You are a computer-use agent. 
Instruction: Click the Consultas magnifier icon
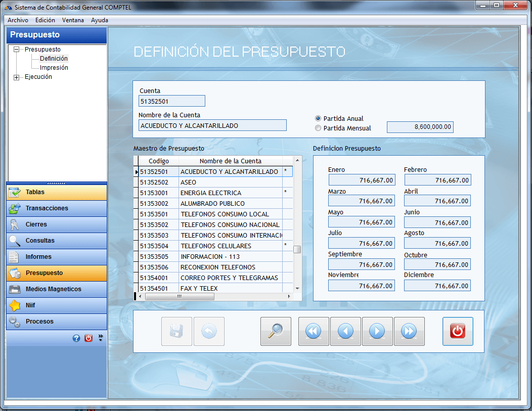click(x=15, y=241)
